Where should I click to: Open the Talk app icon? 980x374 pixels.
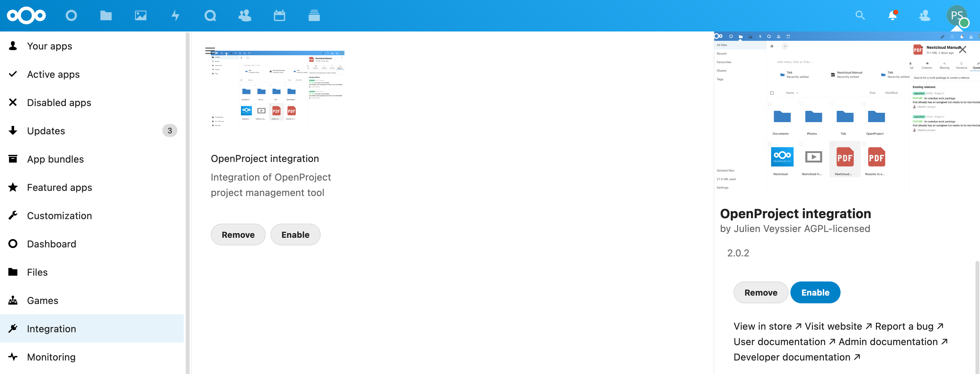click(x=210, y=16)
